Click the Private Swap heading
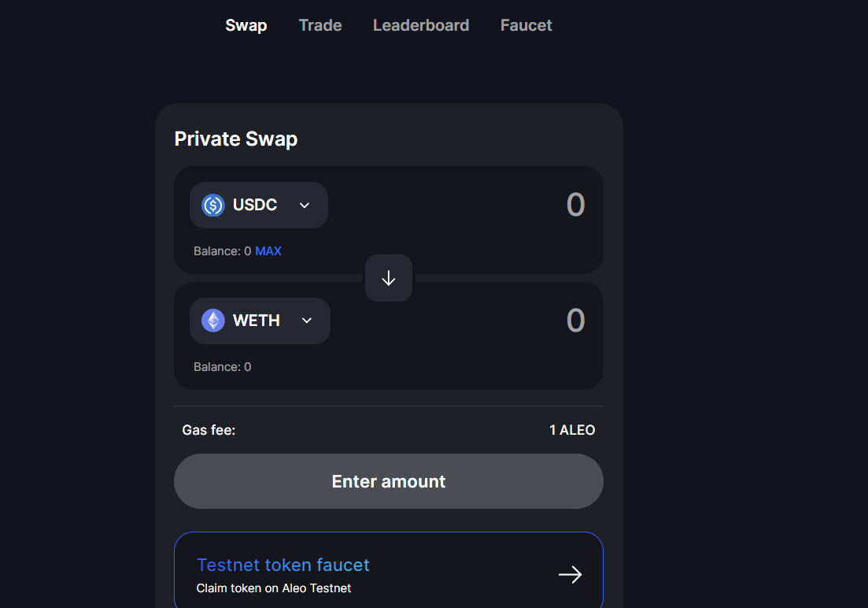868x608 pixels. click(236, 139)
